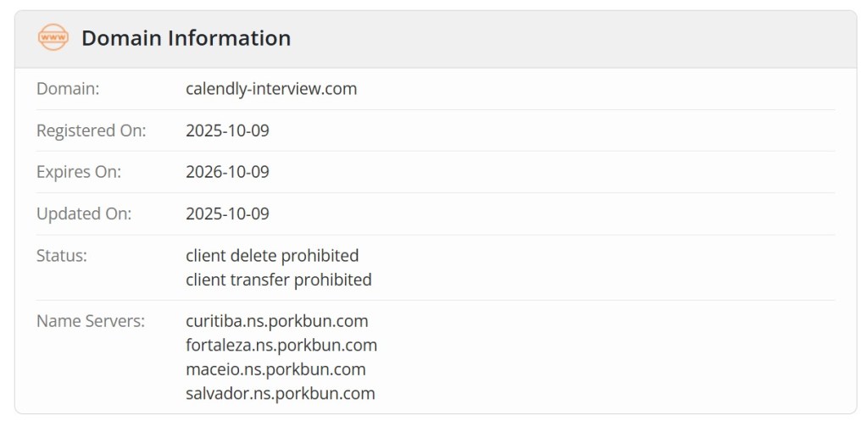Viewport: 868px width, 427px height.
Task: Click the Updated On date value
Action: point(227,213)
